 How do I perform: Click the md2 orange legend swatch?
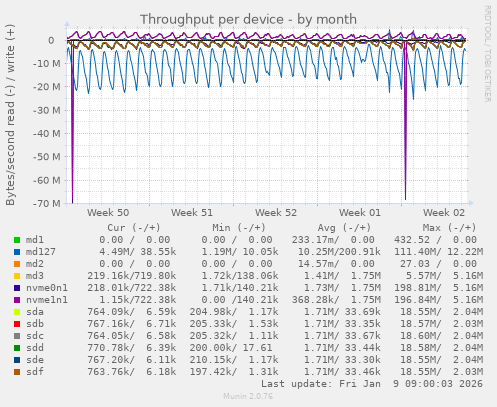coord(17,264)
